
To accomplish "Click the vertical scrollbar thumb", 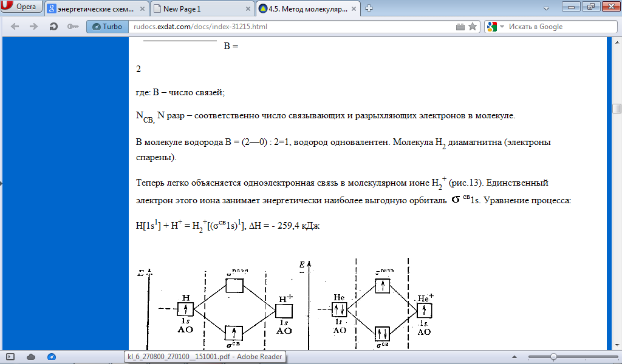I will 617,109.
